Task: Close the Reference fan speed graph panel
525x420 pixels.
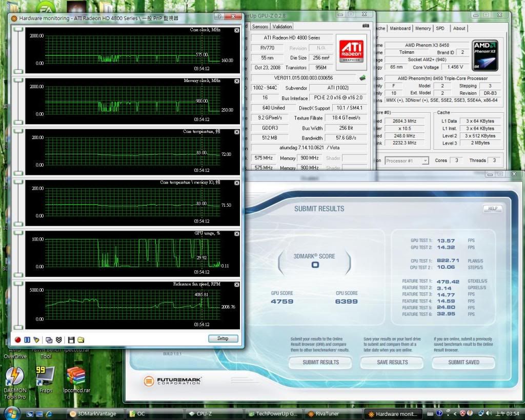Action: pyautogui.click(x=237, y=285)
